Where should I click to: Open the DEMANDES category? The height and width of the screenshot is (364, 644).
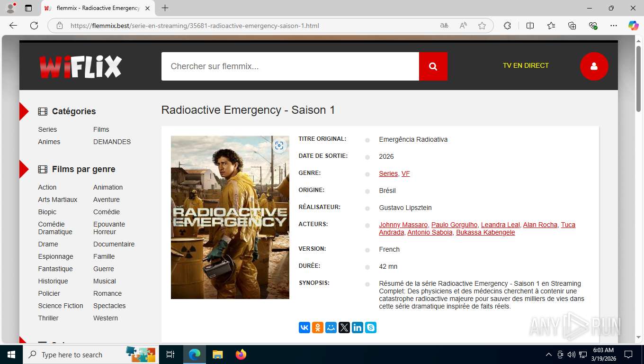tap(112, 142)
